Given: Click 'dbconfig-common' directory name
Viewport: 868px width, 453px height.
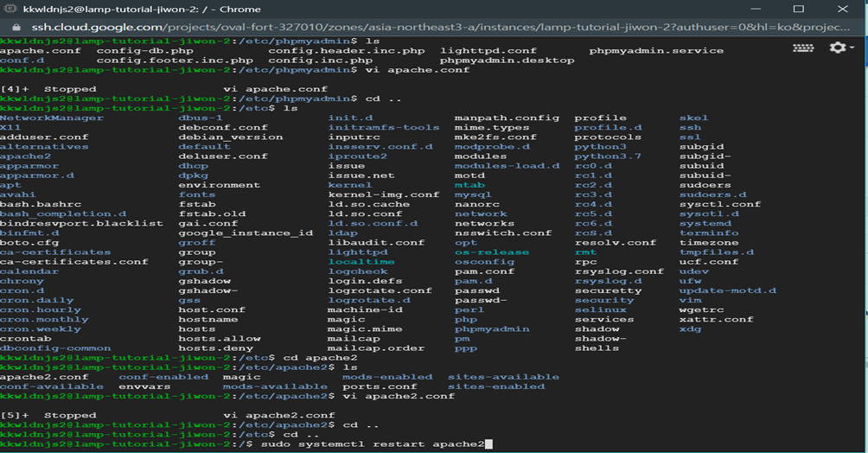Looking at the screenshot, I should pyautogui.click(x=55, y=348).
